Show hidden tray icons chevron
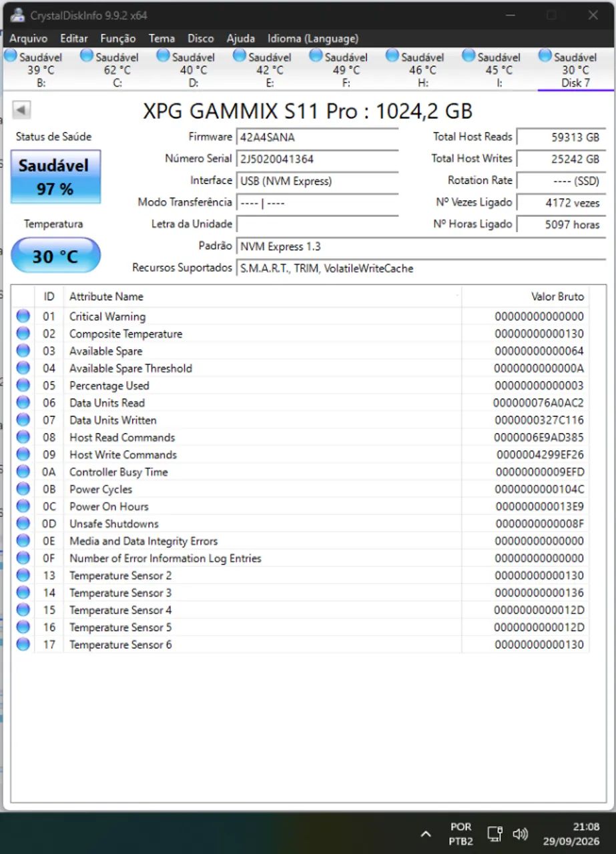The width and height of the screenshot is (616, 854). pyautogui.click(x=425, y=834)
